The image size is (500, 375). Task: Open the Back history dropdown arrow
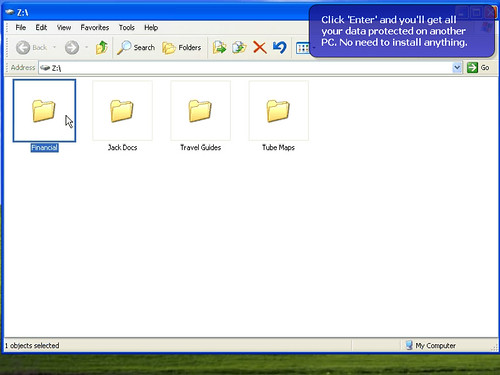54,47
